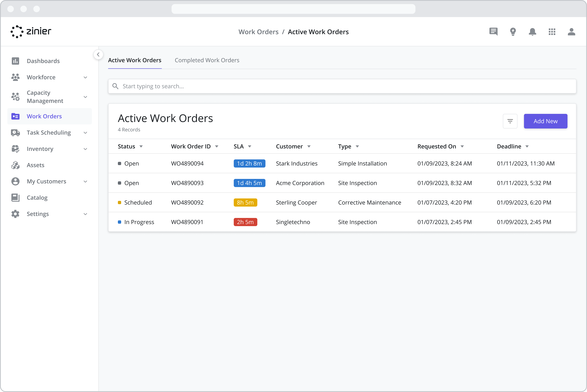This screenshot has width=587, height=392.
Task: Select the Active Work Orders tab
Action: (x=135, y=60)
